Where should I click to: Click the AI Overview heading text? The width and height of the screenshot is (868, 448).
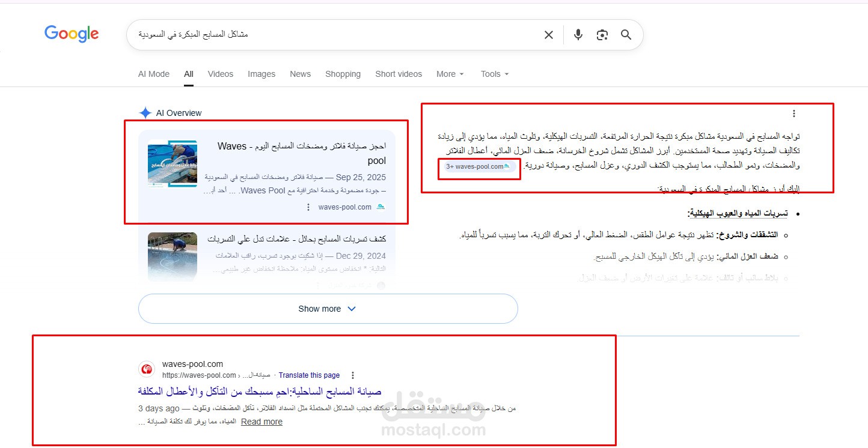[x=179, y=113]
